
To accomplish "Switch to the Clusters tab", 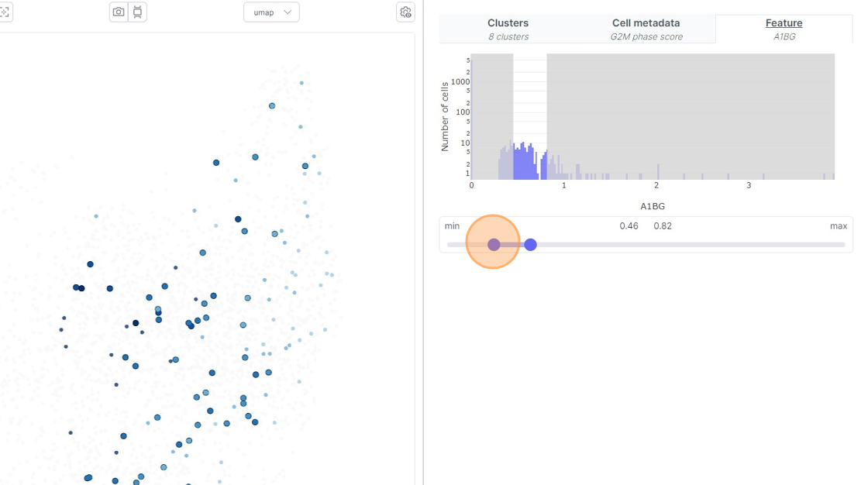I will [508, 29].
